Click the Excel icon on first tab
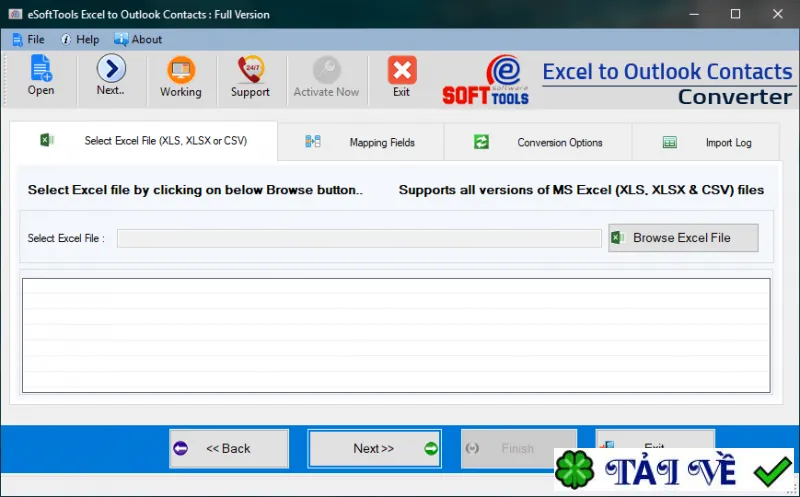 47,140
